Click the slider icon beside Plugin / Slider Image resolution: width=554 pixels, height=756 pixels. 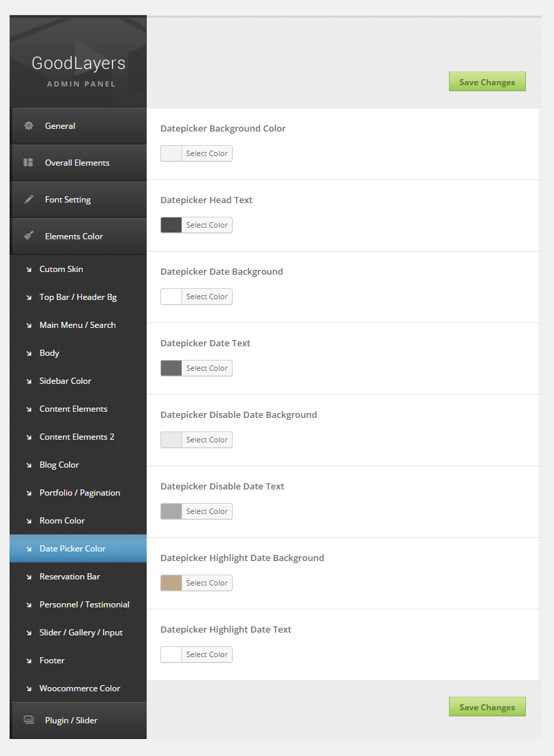[29, 720]
